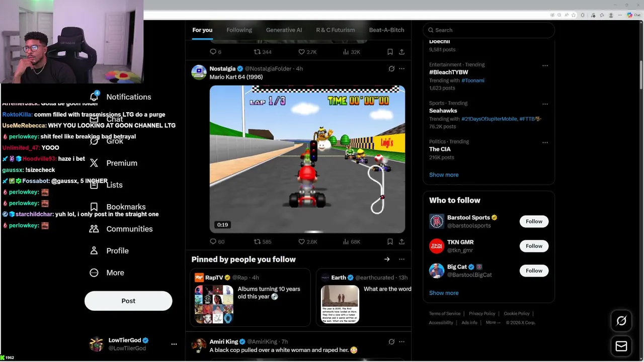
Task: Open the floating Grok button
Action: coord(621,321)
